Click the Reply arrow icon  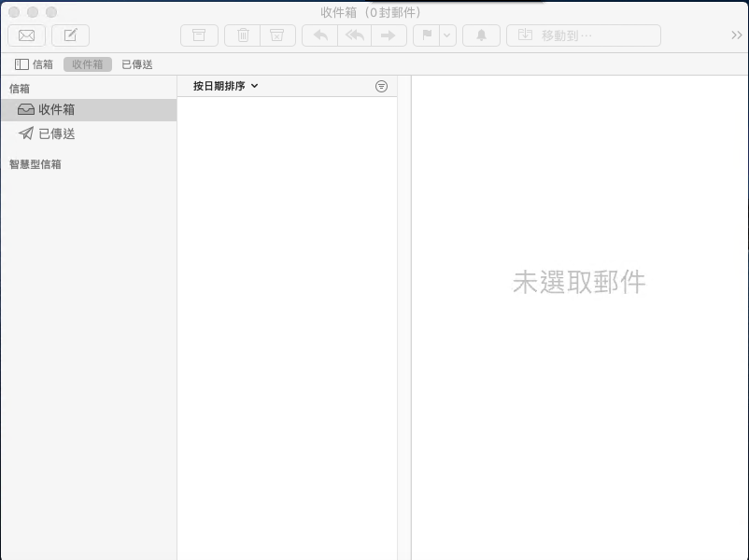click(320, 35)
